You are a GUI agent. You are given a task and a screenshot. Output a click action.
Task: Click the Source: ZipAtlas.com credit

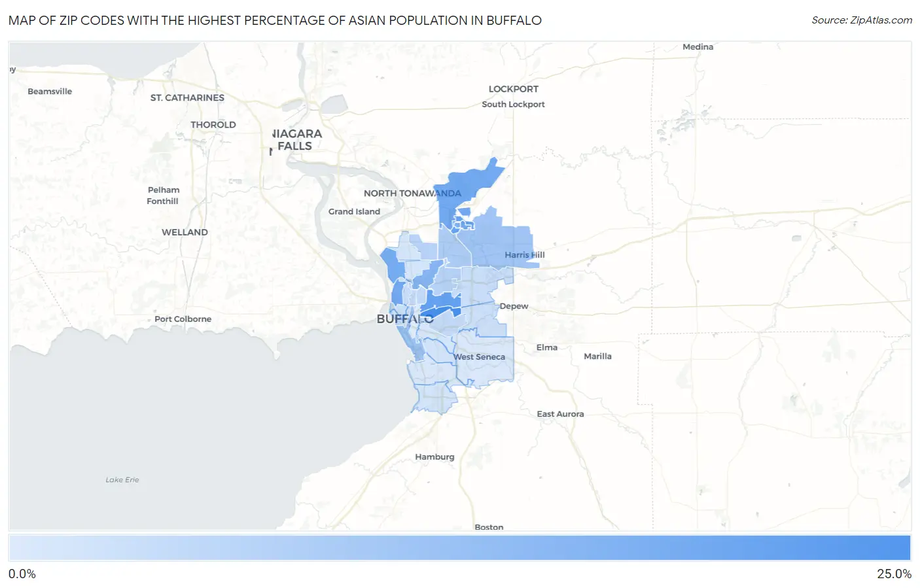(x=862, y=20)
